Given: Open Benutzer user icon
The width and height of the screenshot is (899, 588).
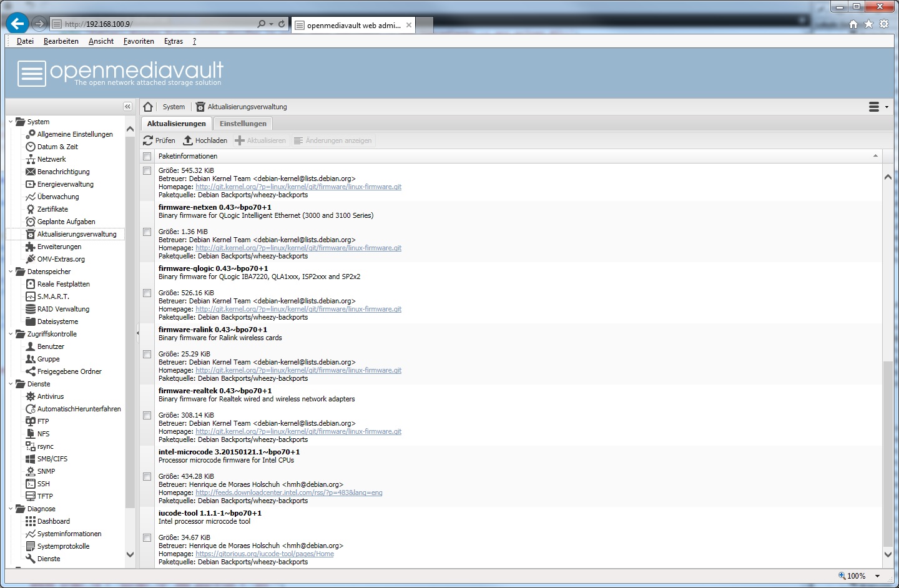Looking at the screenshot, I should coord(30,346).
